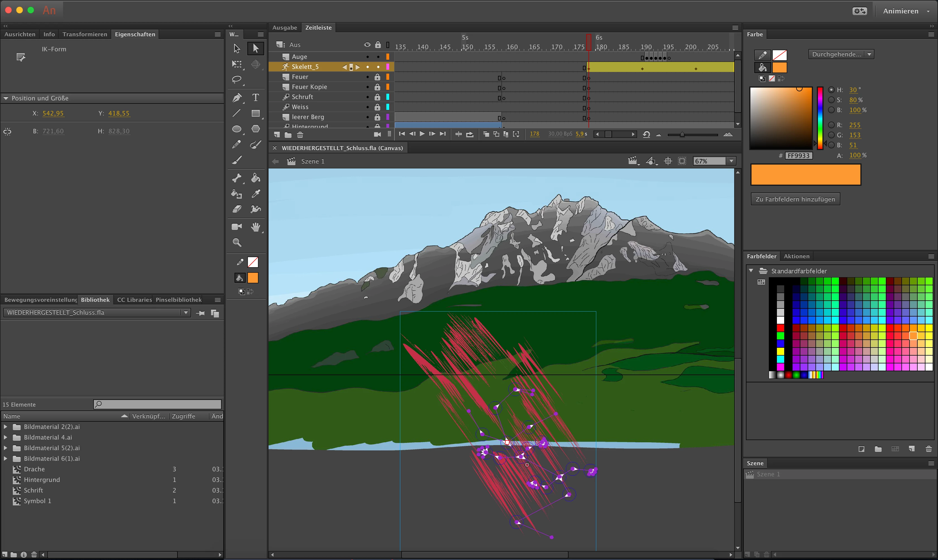Select the Hand tool
This screenshot has width=938, height=560.
tap(256, 226)
